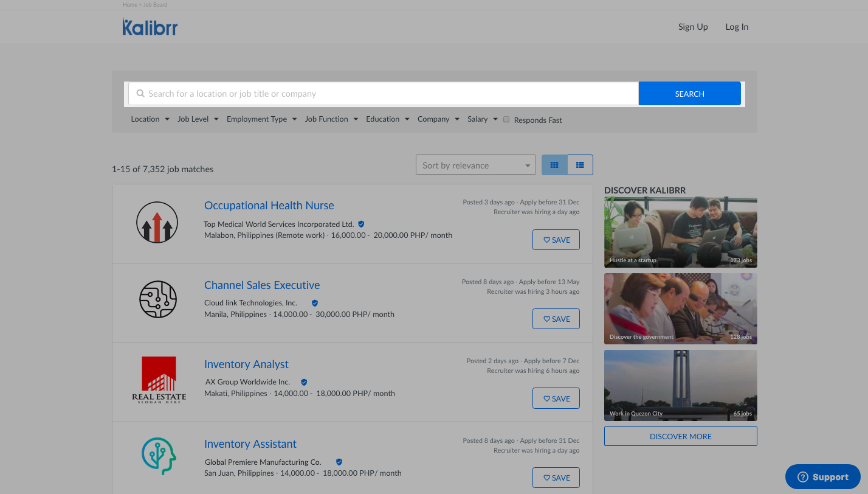Open the Sign Up page
The height and width of the screenshot is (494, 868).
[693, 27]
